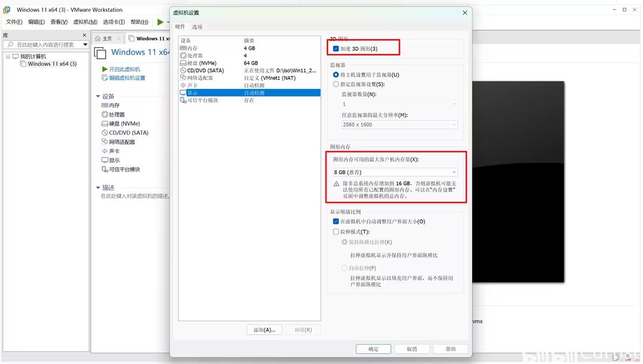Open the 查看(V) menu
643x364 pixels.
point(59,22)
